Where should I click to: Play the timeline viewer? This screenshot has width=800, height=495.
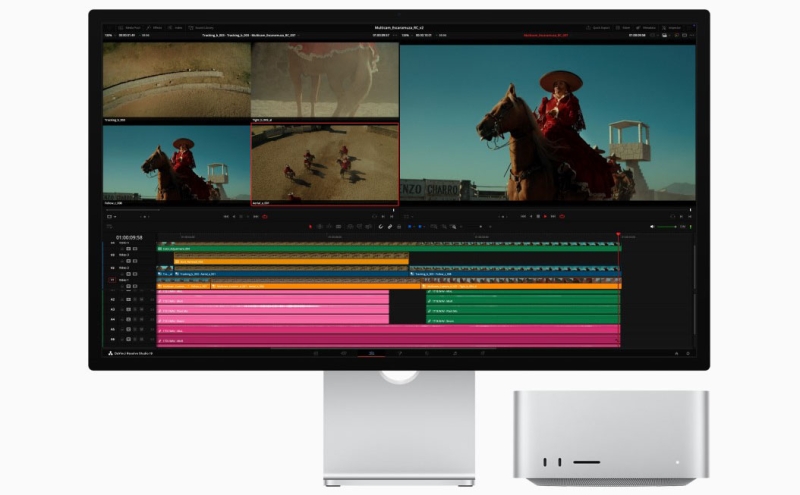(545, 216)
